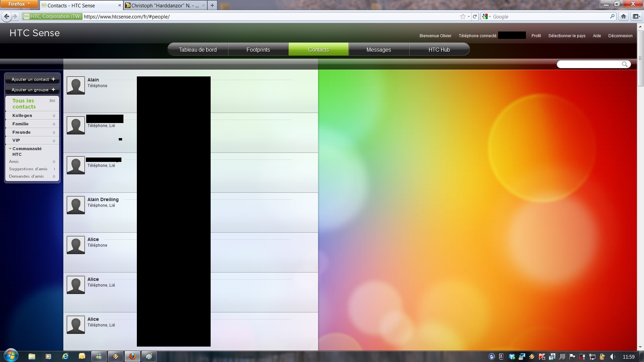Click the battery power tray icon
This screenshot has height=362, width=644.
tap(582, 357)
